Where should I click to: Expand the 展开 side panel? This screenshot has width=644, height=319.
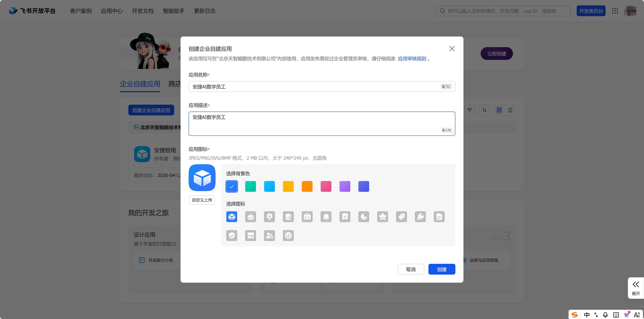(x=636, y=288)
